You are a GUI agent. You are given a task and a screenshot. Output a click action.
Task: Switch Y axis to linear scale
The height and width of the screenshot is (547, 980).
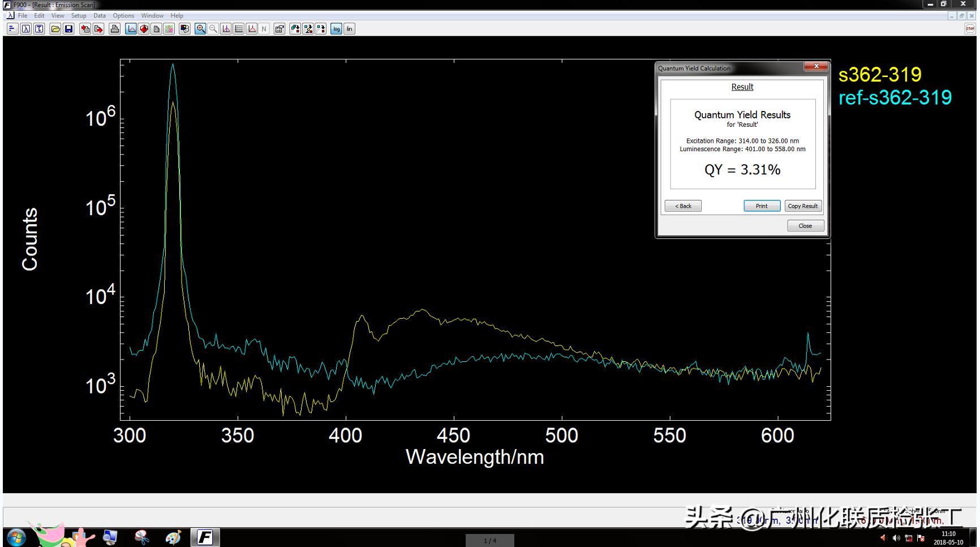pos(349,29)
